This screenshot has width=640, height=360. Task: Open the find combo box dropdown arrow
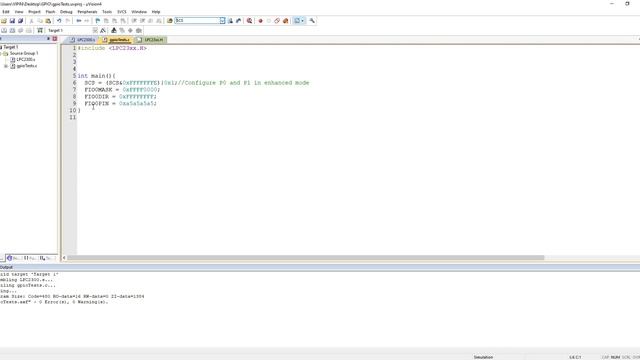point(222,20)
